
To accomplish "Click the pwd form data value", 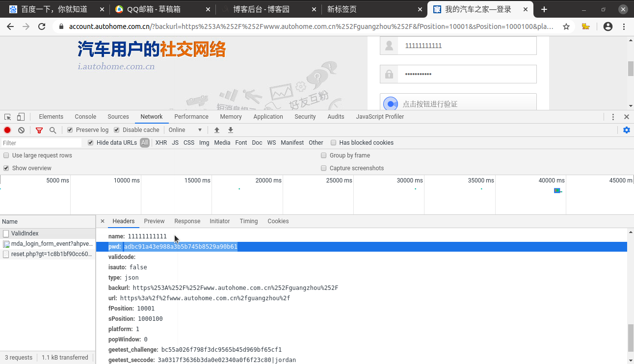I will click(x=181, y=247).
